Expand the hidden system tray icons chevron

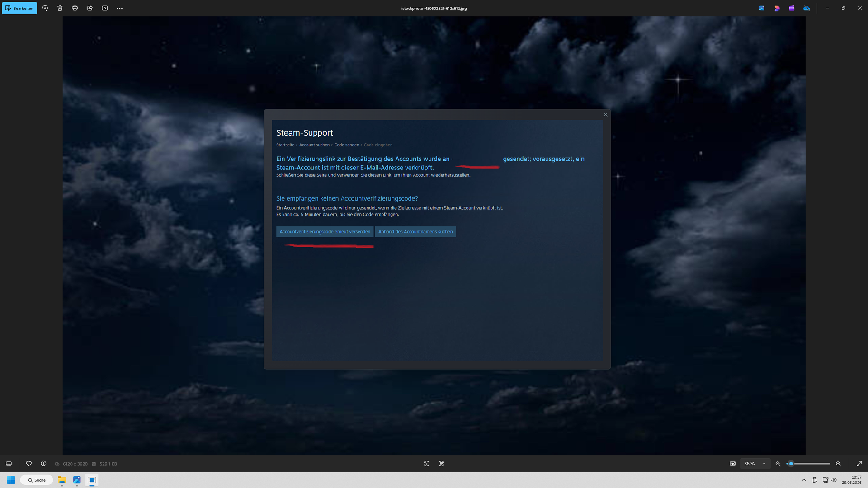(x=804, y=480)
